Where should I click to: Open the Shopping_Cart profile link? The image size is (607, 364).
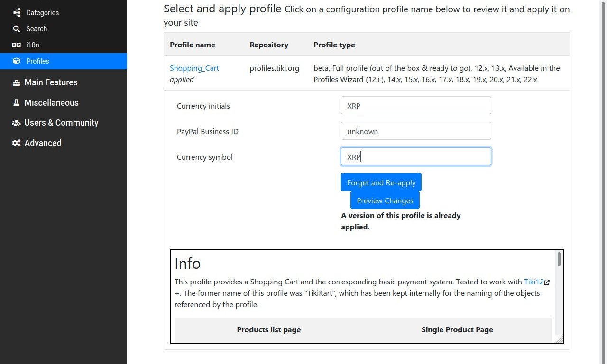pyautogui.click(x=194, y=68)
